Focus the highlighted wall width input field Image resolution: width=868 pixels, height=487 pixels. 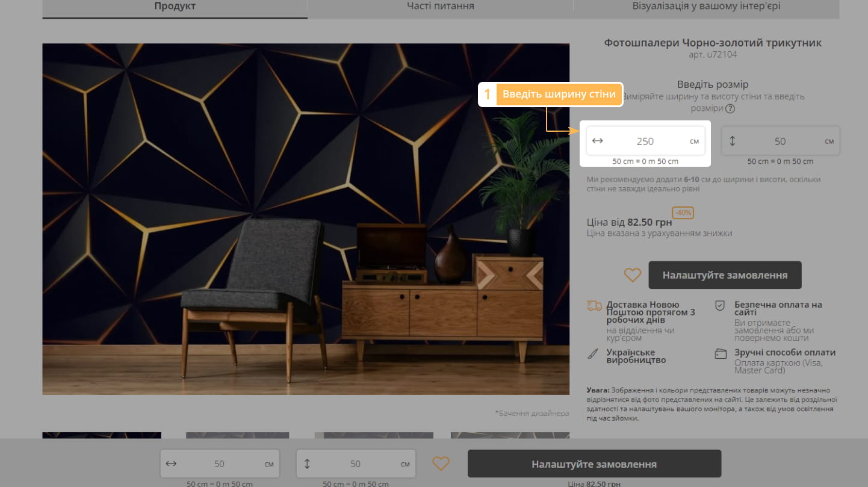coord(645,141)
